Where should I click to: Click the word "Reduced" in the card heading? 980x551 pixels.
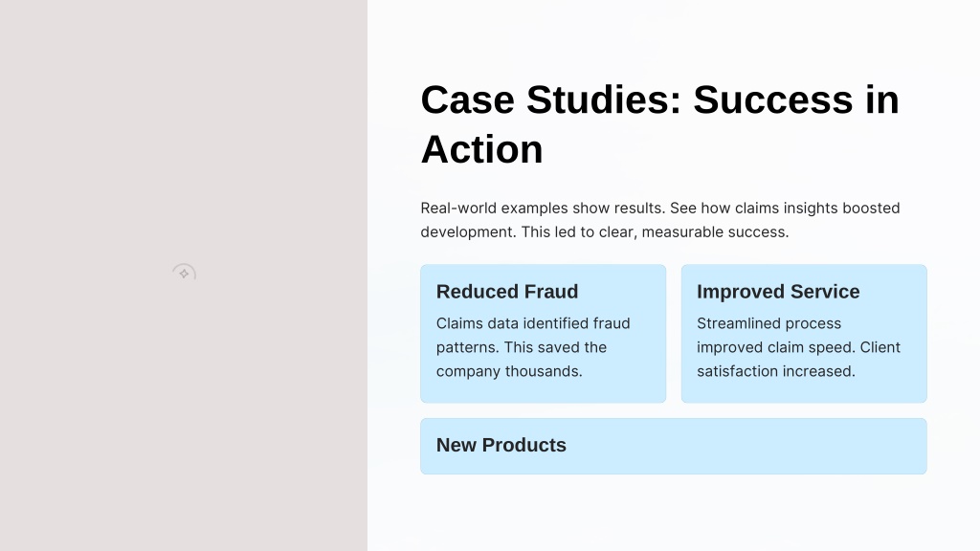point(478,292)
